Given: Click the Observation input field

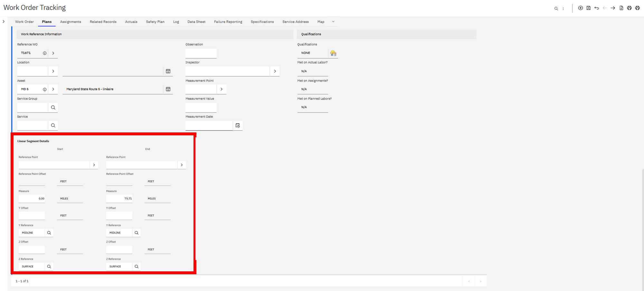Looking at the screenshot, I should (201, 53).
